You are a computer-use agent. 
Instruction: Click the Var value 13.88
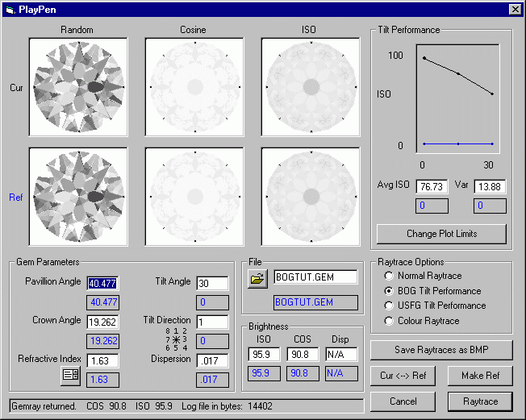pos(490,187)
